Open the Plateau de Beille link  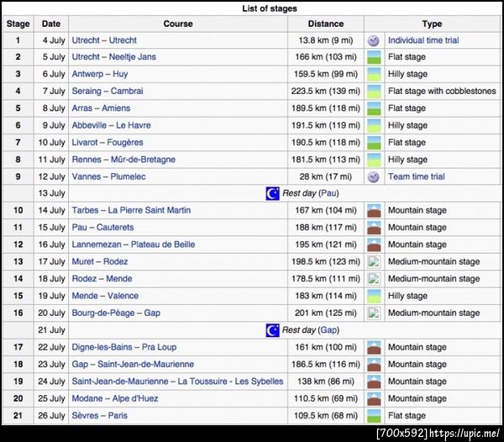coord(163,245)
